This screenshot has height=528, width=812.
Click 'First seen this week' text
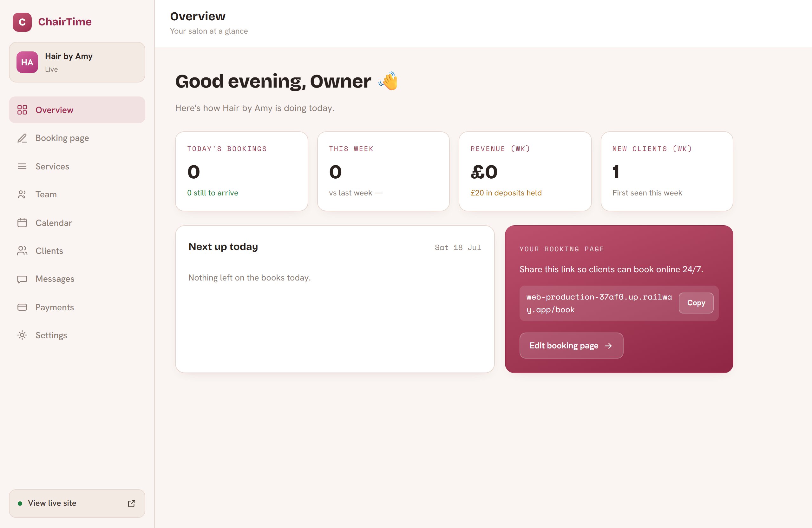[x=647, y=193]
